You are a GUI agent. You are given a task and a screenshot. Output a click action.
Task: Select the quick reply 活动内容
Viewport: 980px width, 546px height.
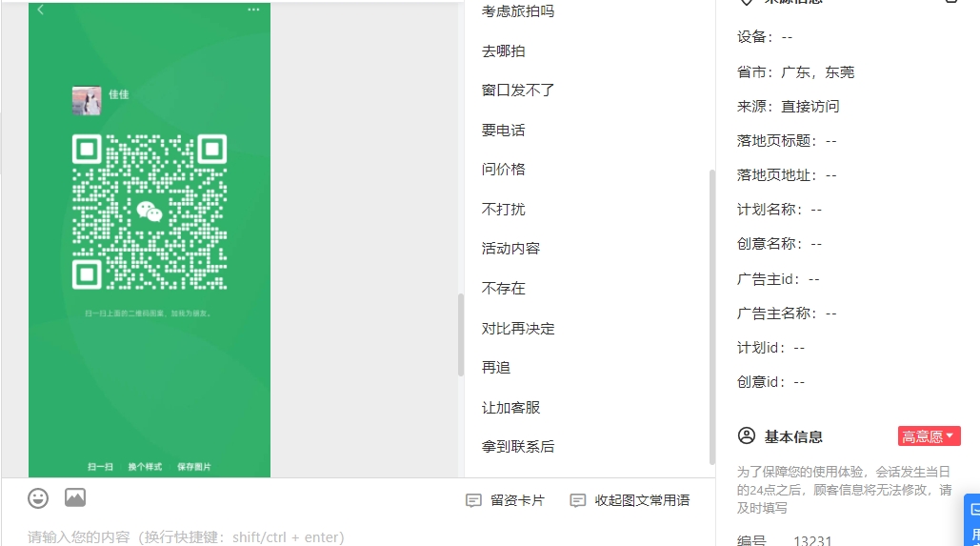(x=510, y=249)
